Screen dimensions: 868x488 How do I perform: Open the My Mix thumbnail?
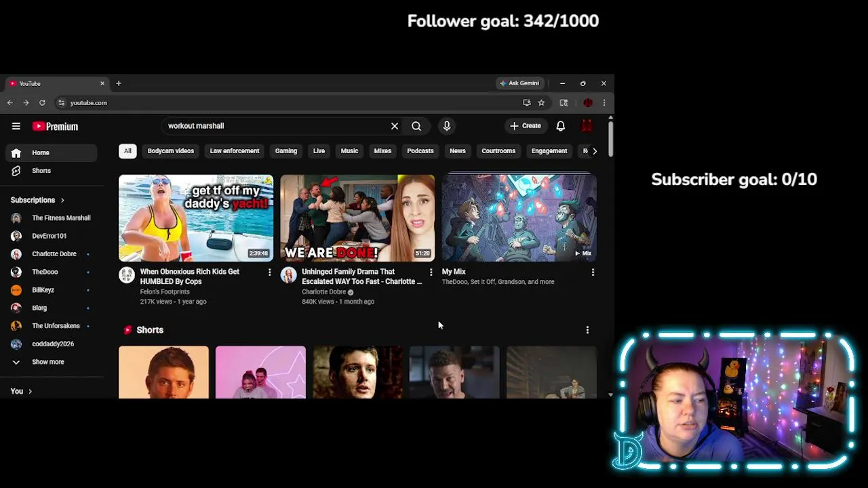[x=519, y=218]
